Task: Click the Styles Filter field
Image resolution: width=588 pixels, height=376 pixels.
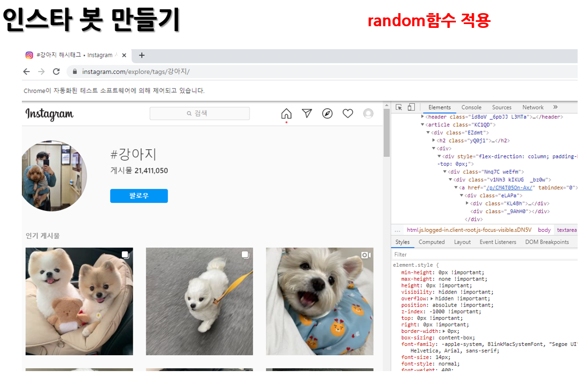Action: (484, 255)
